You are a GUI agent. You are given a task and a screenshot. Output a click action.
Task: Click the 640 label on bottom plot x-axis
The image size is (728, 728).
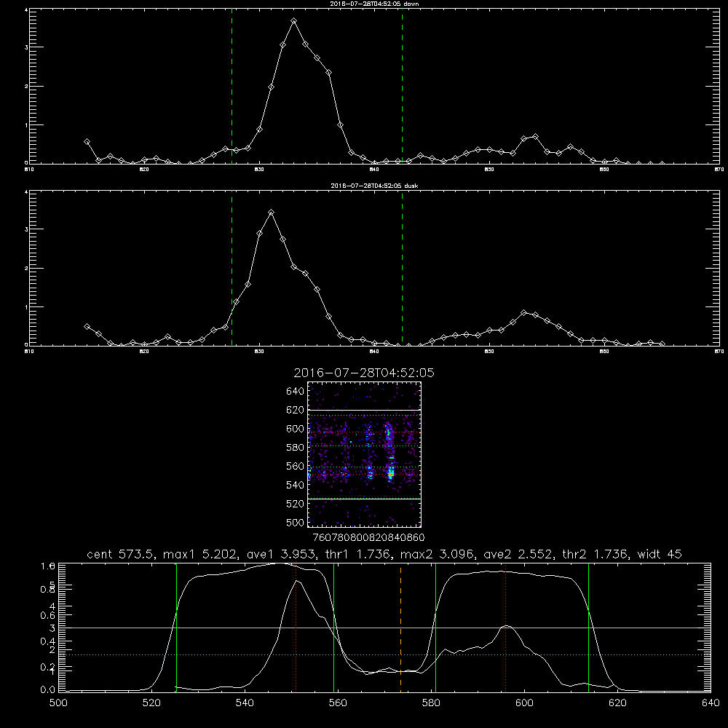(711, 703)
